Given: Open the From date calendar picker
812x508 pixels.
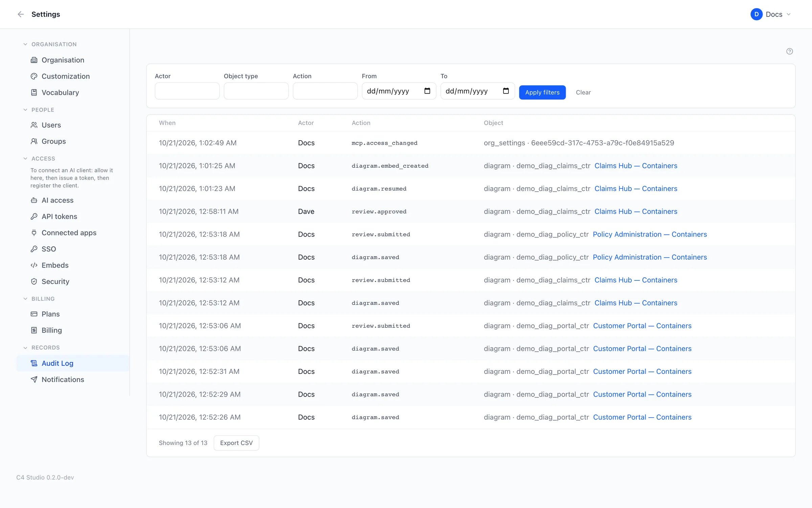Looking at the screenshot, I should pos(427,91).
